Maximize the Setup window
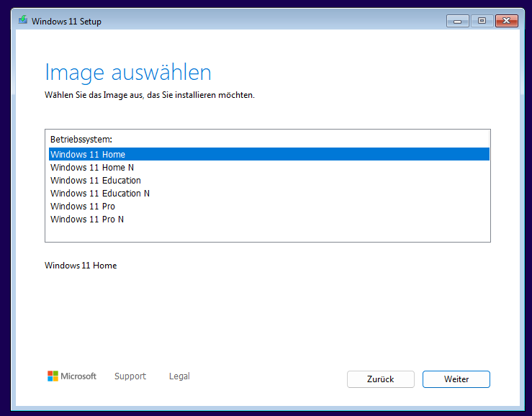 click(482, 21)
